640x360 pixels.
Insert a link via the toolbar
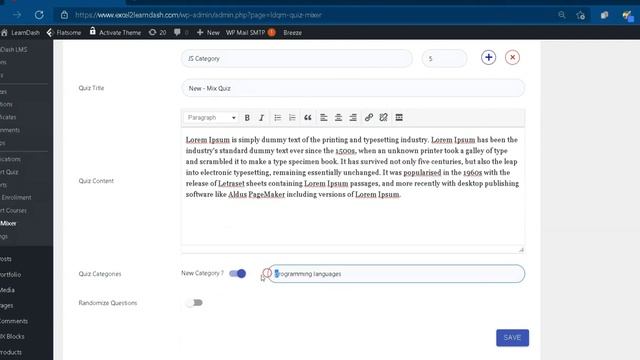[369, 118]
